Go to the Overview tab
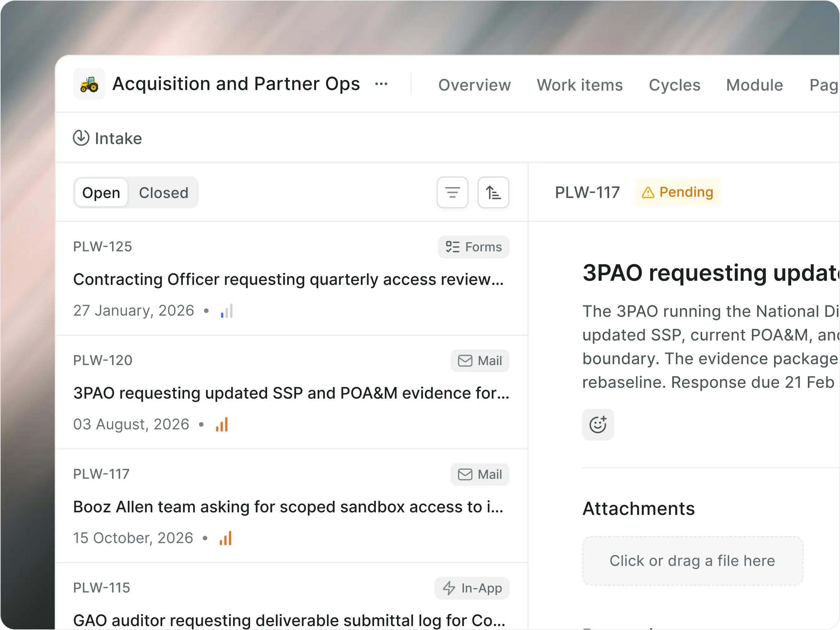This screenshot has width=840, height=630. 474,85
